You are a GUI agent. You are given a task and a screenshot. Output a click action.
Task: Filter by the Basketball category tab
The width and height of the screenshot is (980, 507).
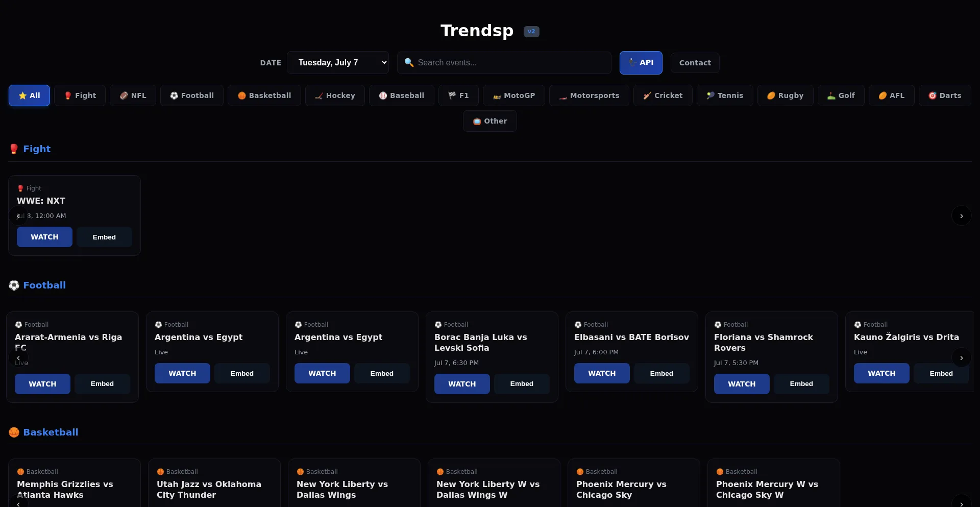coord(264,95)
